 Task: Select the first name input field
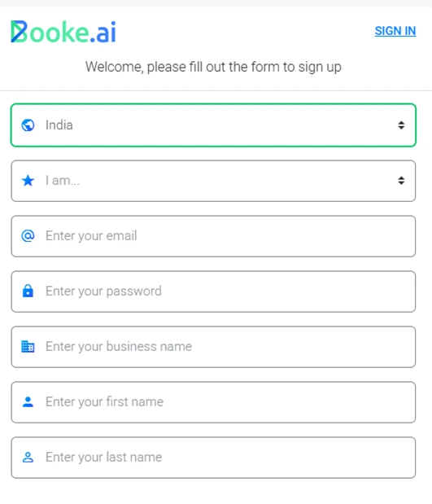[213, 402]
